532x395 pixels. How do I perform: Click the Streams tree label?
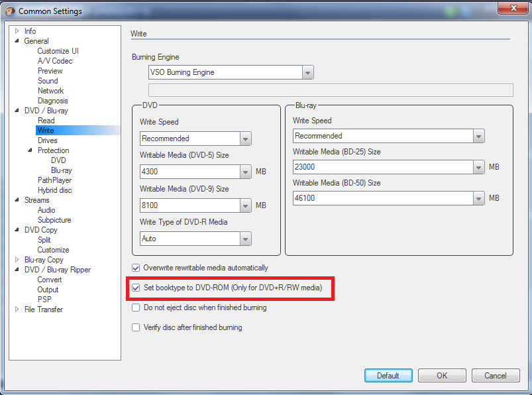pos(36,200)
